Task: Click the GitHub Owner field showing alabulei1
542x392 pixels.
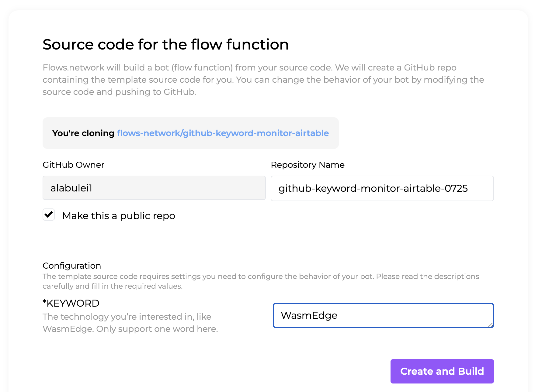Action: (x=154, y=188)
